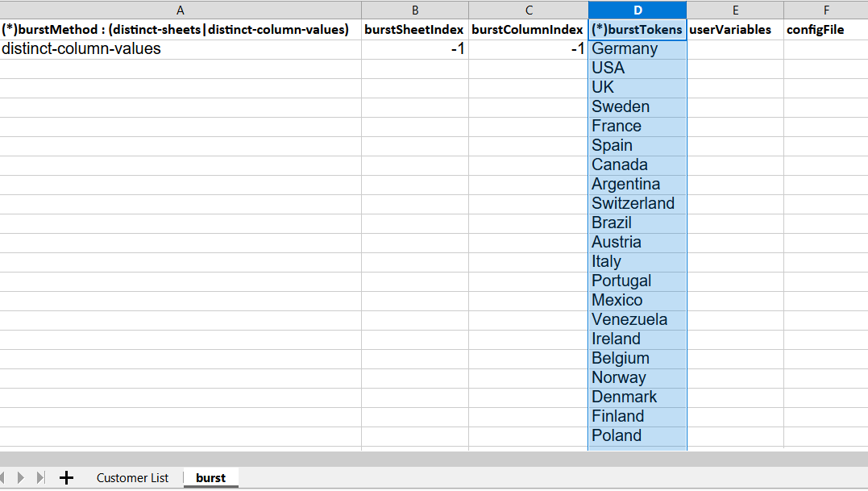Select the Denmark cell
868x491 pixels.
pyautogui.click(x=638, y=398)
